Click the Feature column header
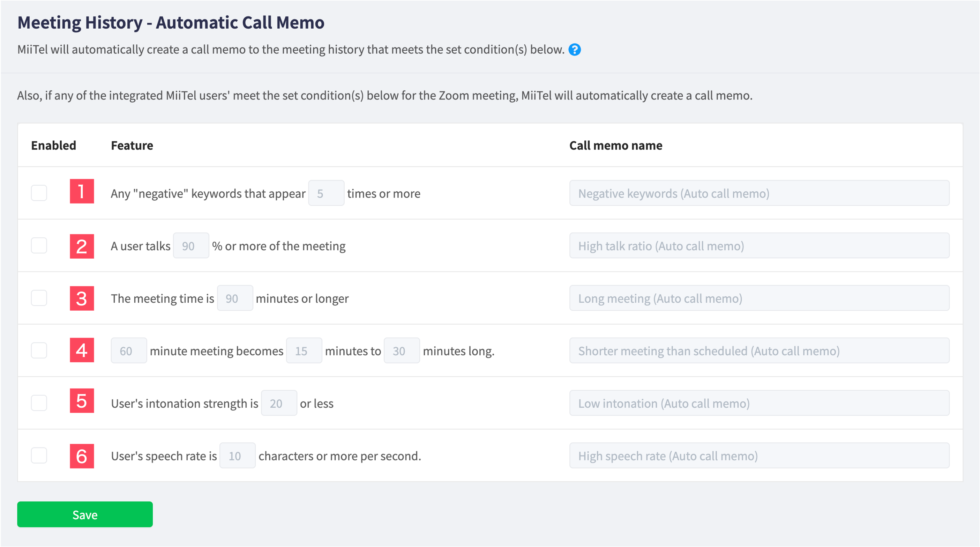The height and width of the screenshot is (547, 980). point(132,146)
